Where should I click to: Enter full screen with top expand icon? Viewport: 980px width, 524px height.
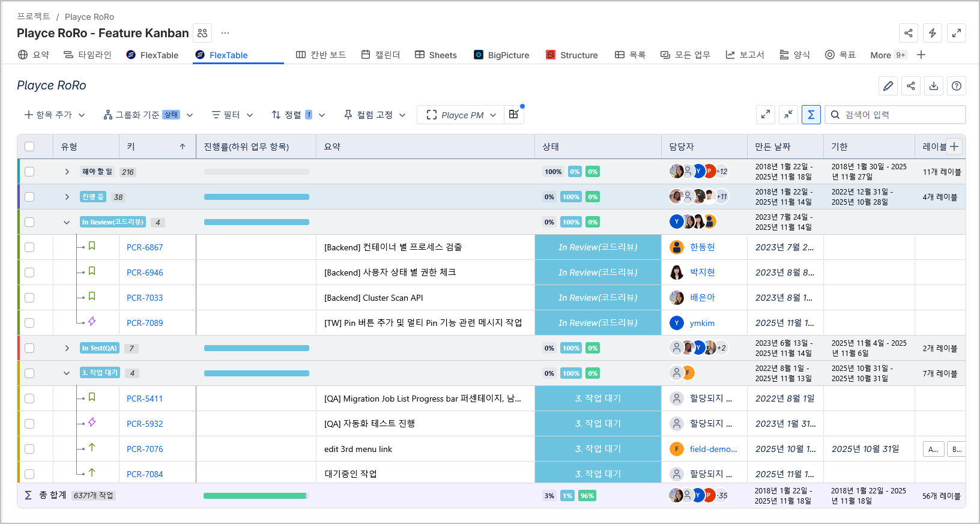957,33
